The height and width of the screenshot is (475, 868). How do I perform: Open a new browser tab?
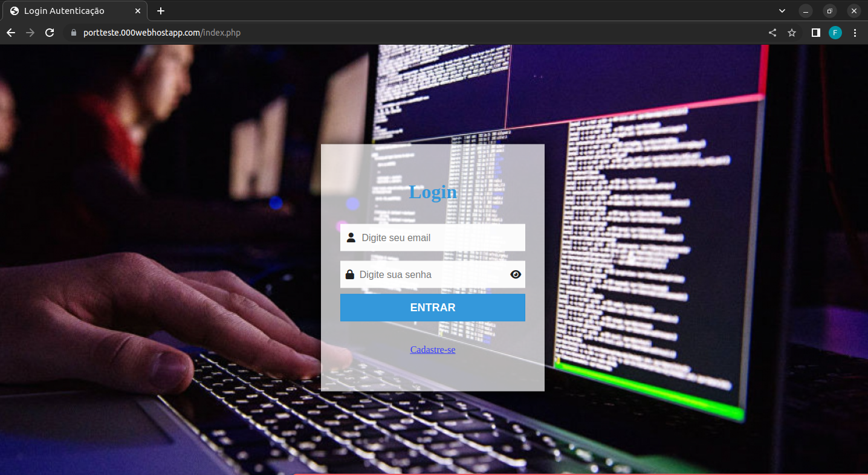[x=160, y=10]
